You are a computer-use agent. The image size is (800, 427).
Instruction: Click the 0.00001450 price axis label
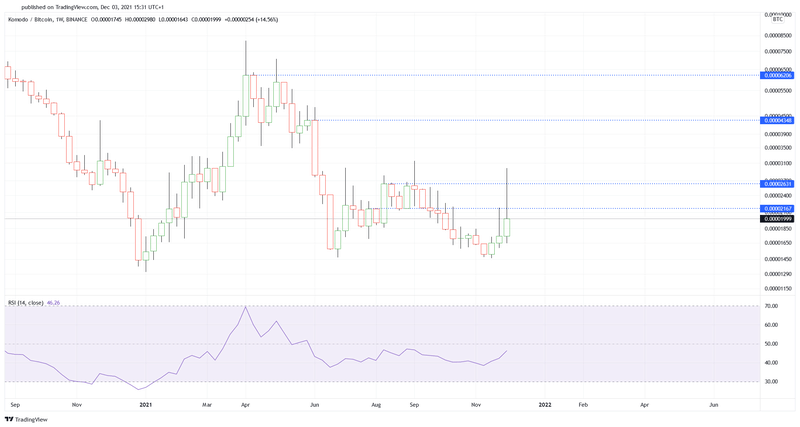click(778, 259)
